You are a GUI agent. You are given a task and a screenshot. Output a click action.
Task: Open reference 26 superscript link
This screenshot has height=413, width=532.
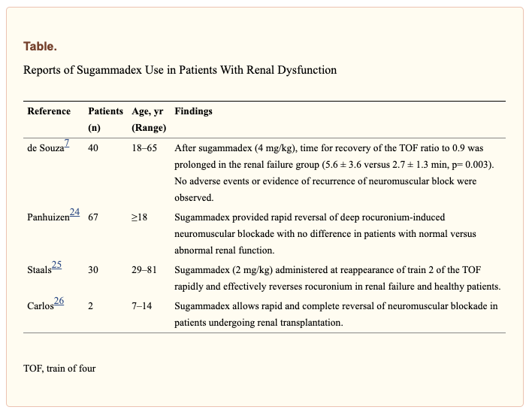[x=59, y=301]
